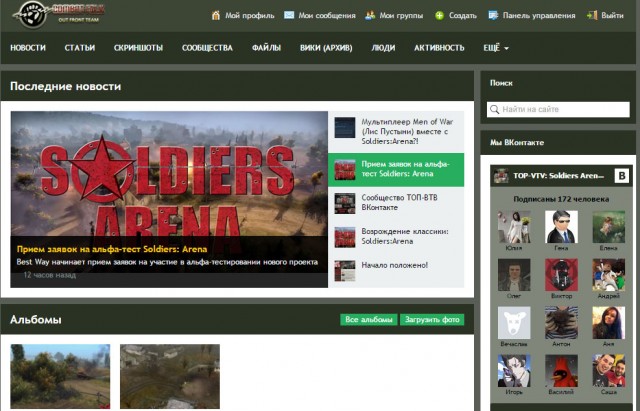Select news item Возрождение классики: Soldiers:Arena
The image size is (640, 411).
[x=396, y=237]
